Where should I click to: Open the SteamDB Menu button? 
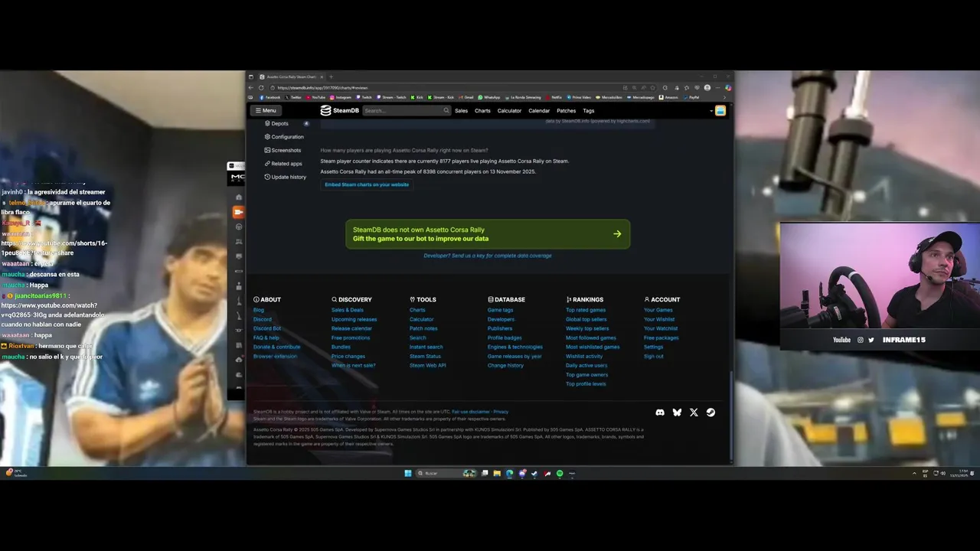click(x=266, y=110)
